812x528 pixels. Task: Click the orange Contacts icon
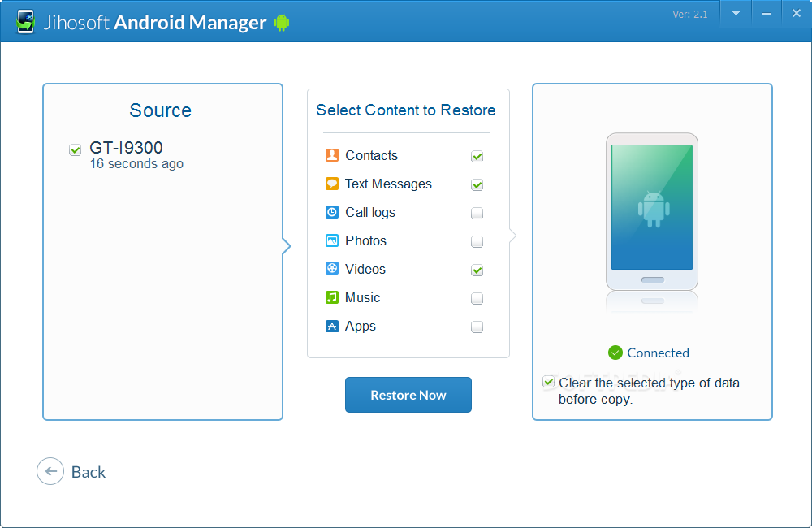pos(332,155)
